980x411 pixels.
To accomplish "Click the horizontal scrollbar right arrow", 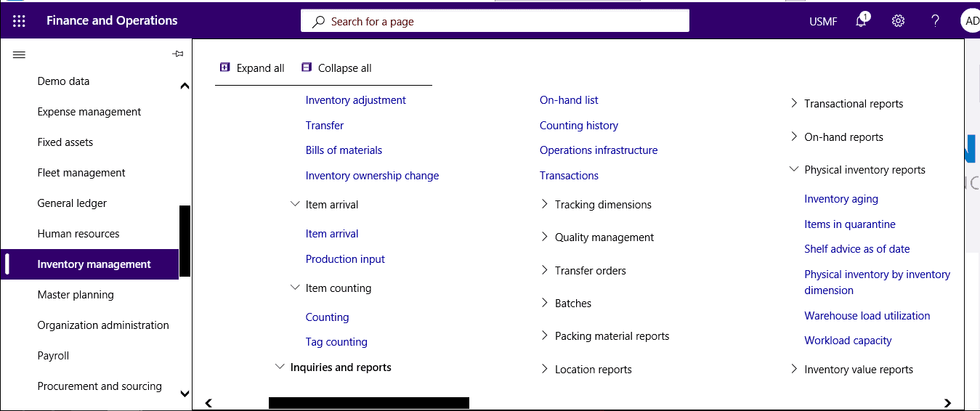I will (947, 403).
